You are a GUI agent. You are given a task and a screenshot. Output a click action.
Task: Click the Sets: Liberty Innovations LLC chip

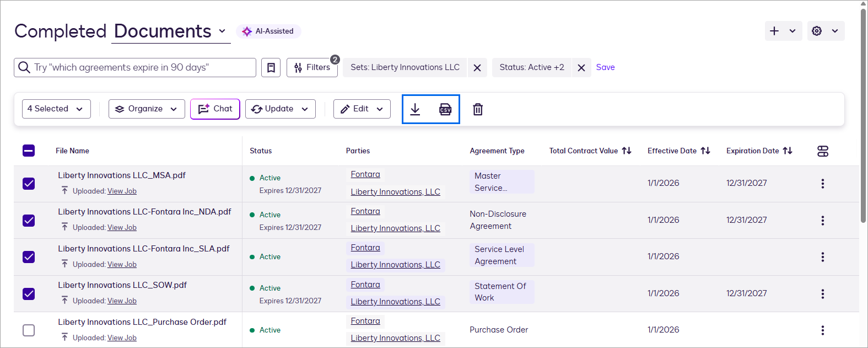[405, 67]
